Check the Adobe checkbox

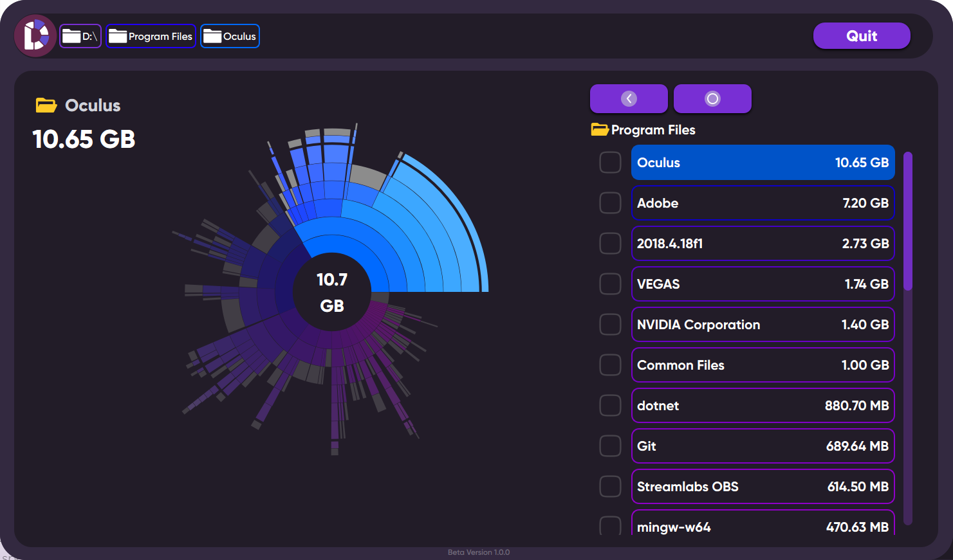pyautogui.click(x=610, y=203)
